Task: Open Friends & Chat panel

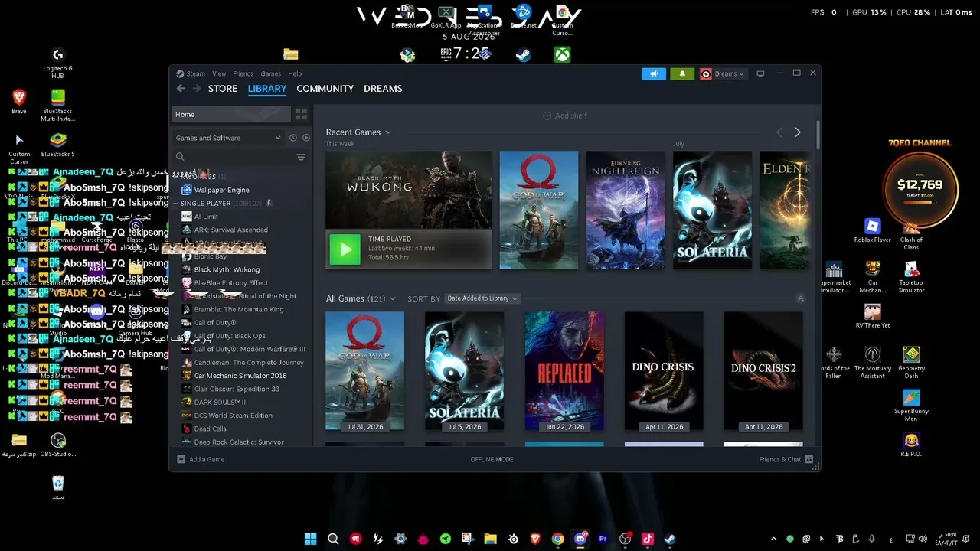Action: click(786, 459)
